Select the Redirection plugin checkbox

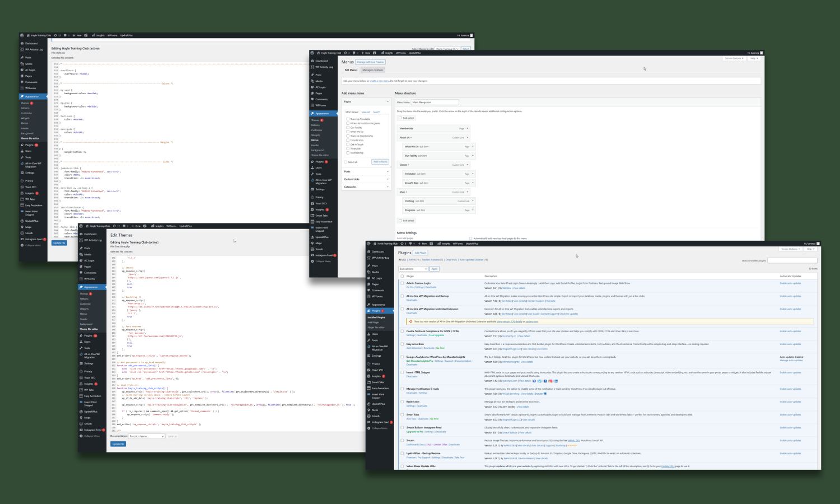[x=402, y=402]
